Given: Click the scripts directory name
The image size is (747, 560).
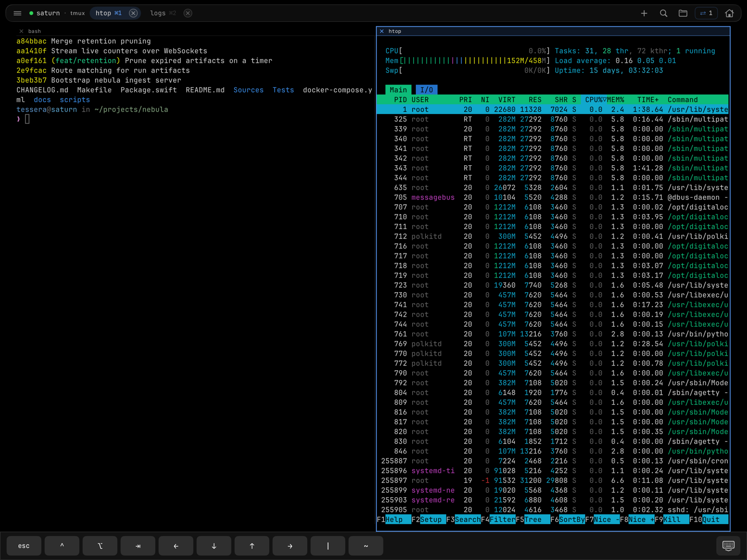Looking at the screenshot, I should pyautogui.click(x=75, y=100).
